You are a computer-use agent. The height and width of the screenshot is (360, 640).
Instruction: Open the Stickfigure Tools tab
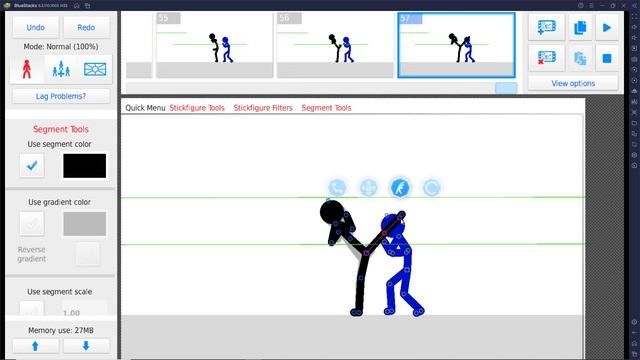pyautogui.click(x=197, y=108)
